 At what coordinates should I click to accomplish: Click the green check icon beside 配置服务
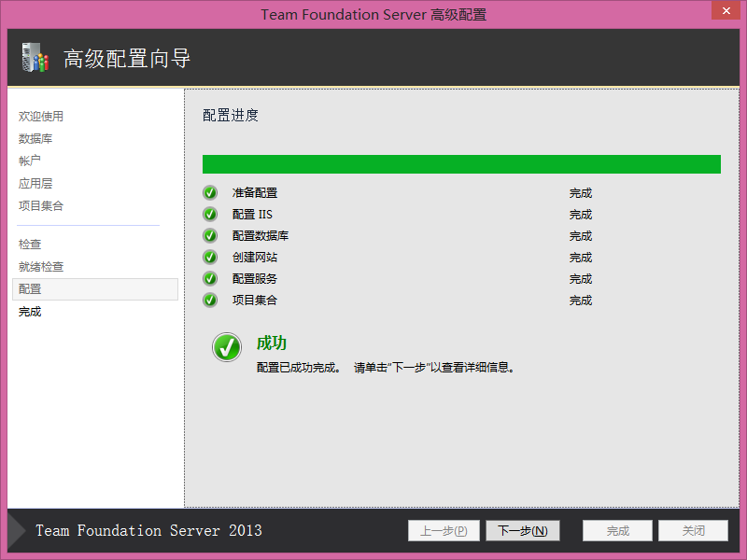pos(209,278)
